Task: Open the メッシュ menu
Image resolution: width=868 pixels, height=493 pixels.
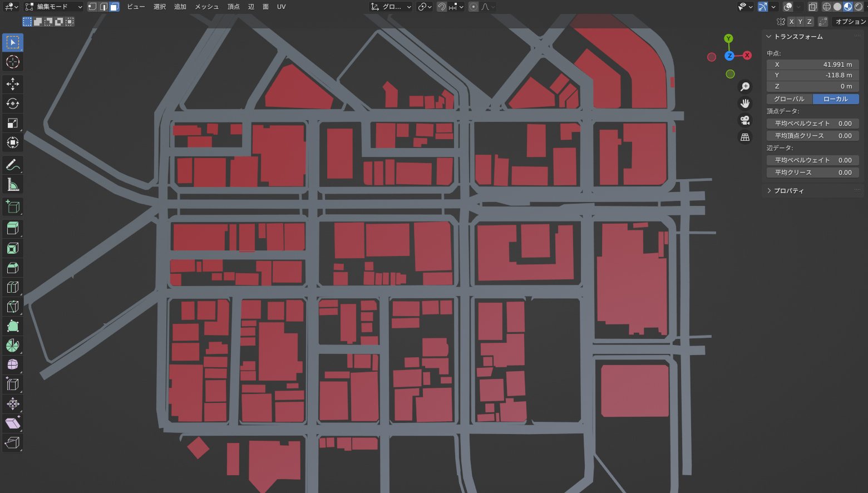Action: (206, 7)
